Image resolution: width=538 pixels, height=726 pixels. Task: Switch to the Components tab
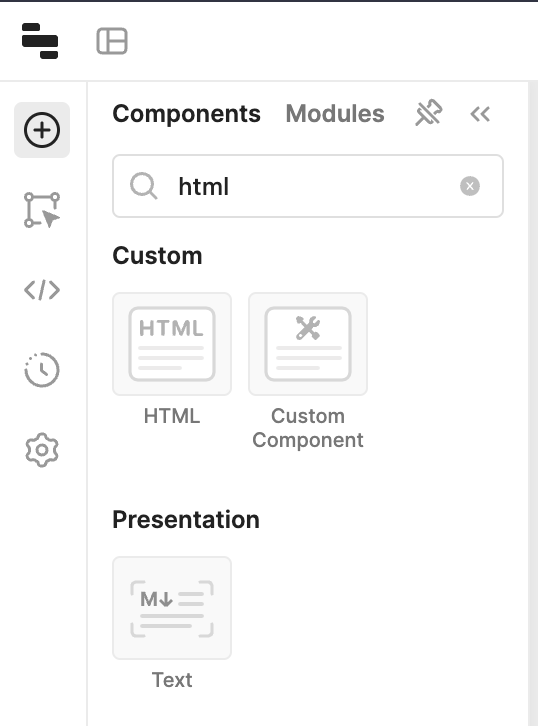click(x=187, y=114)
